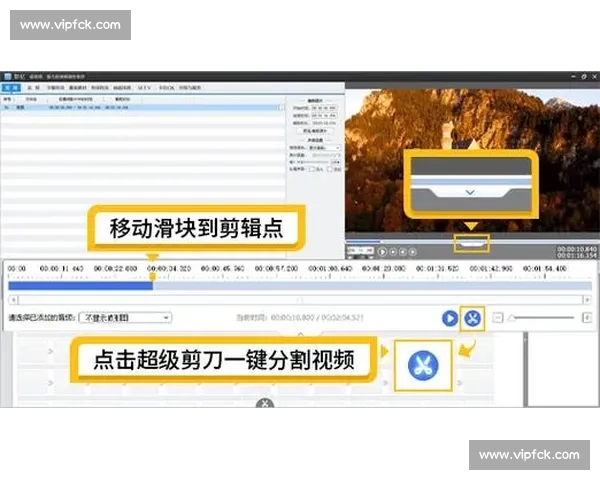Click the timeline scrollbar right arrow
This screenshot has height=480, width=600.
(x=587, y=300)
